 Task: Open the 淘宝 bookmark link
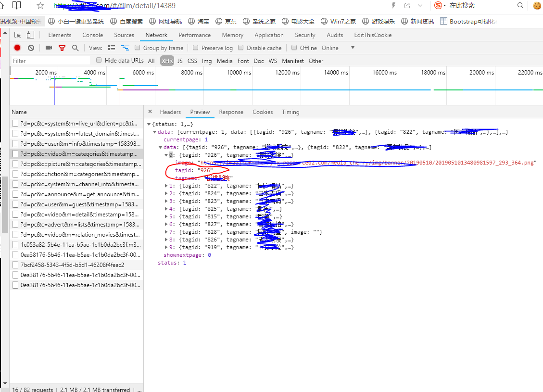(199, 22)
